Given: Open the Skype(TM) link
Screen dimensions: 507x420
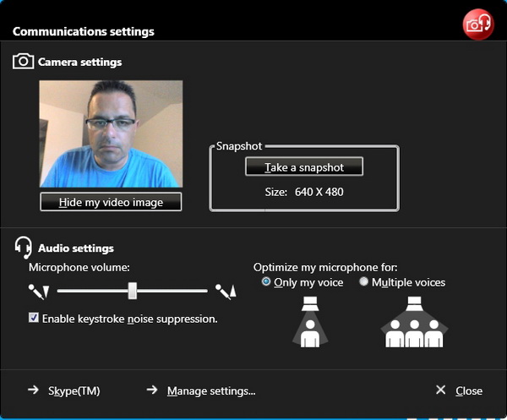Looking at the screenshot, I should (x=74, y=390).
